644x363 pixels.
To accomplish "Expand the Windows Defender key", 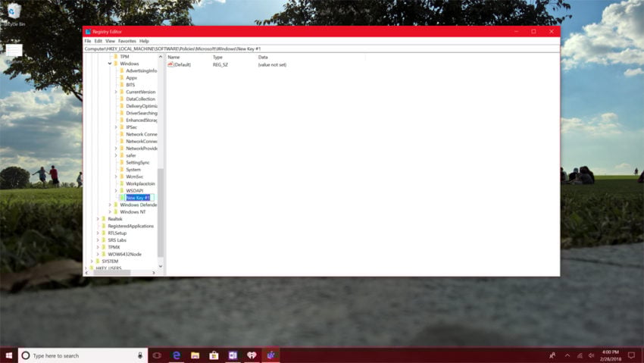I will (110, 205).
